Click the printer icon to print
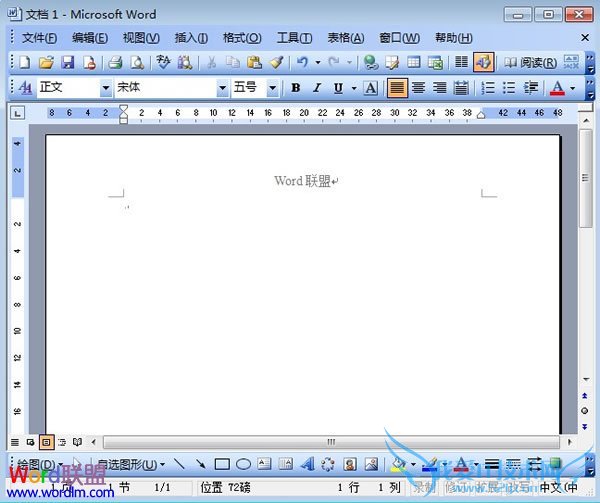 115,62
